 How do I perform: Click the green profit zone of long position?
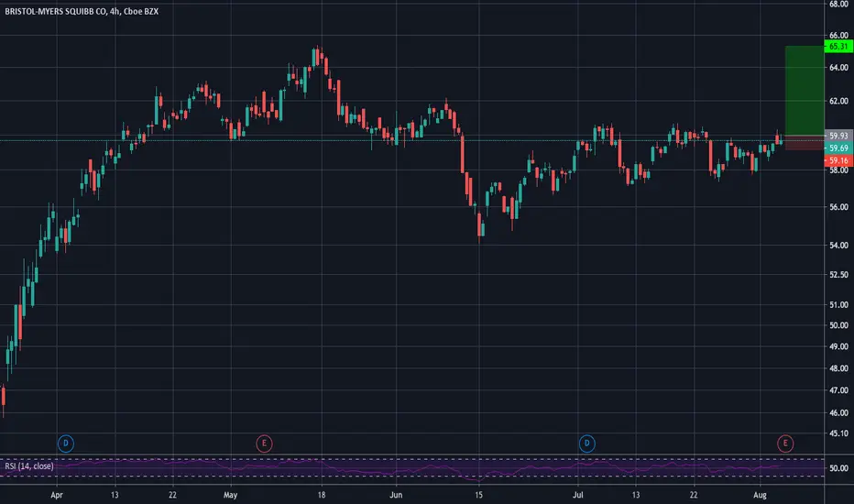pos(805,91)
